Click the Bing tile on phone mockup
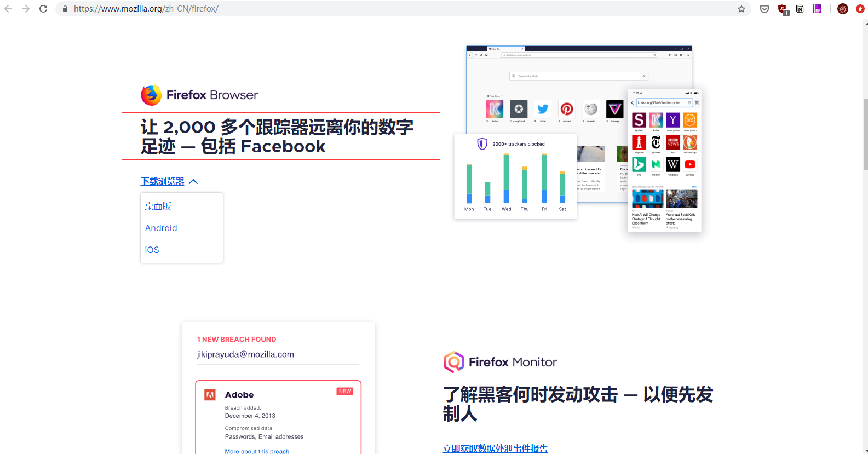Image resolution: width=868 pixels, height=454 pixels. (x=639, y=164)
